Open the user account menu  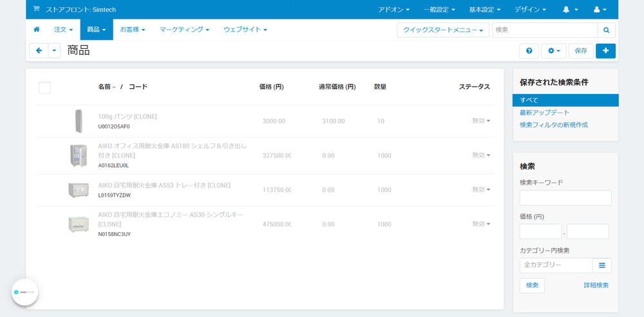600,10
